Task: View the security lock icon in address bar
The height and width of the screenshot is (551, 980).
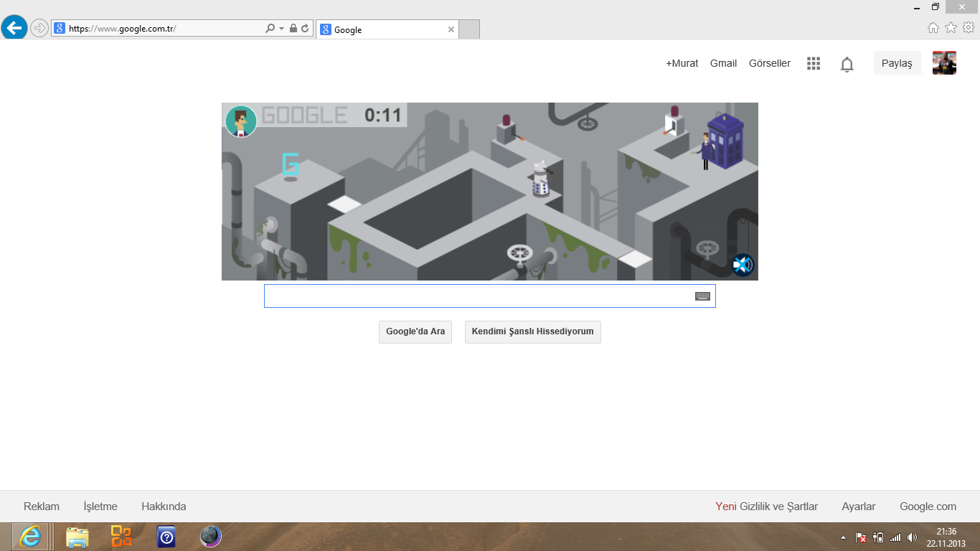Action: click(293, 29)
